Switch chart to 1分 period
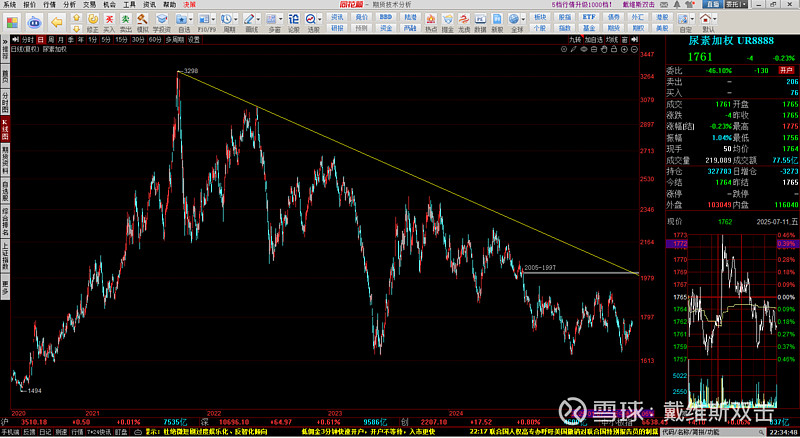The width and height of the screenshot is (800, 438). (x=92, y=40)
